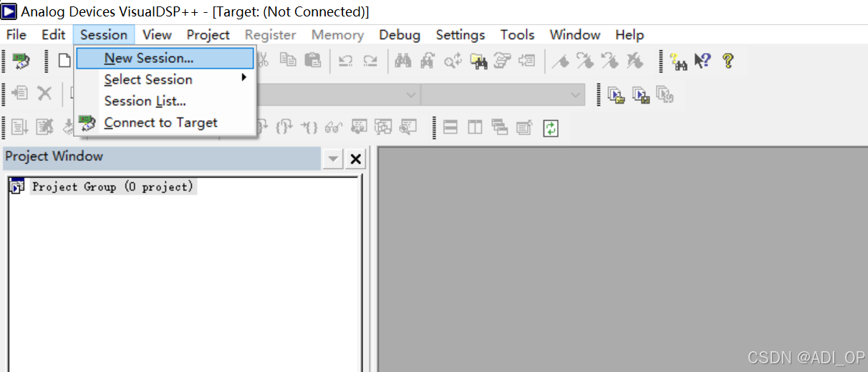Click the Tile Vertically window icon
This screenshot has height=372, width=868.
tap(476, 127)
